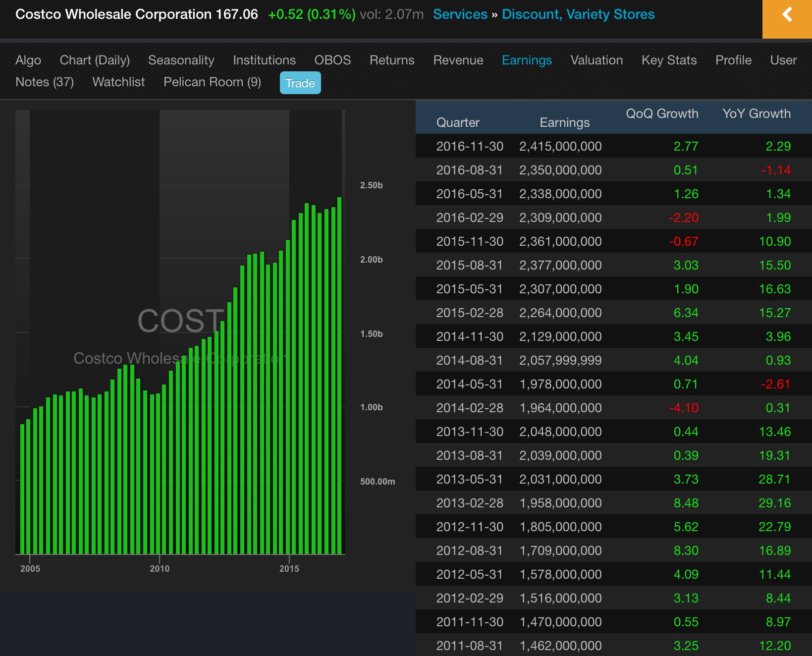Click QoQ growth value 8.30

[686, 550]
